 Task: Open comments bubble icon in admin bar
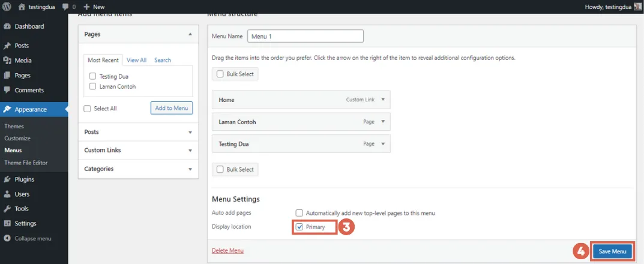pyautogui.click(x=65, y=7)
